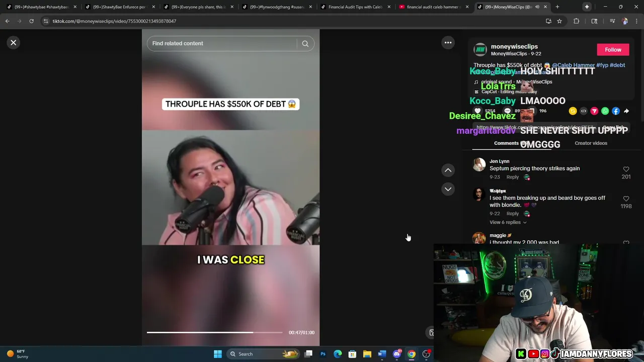Install app icon in address bar
The image size is (644, 362).
coord(548,21)
